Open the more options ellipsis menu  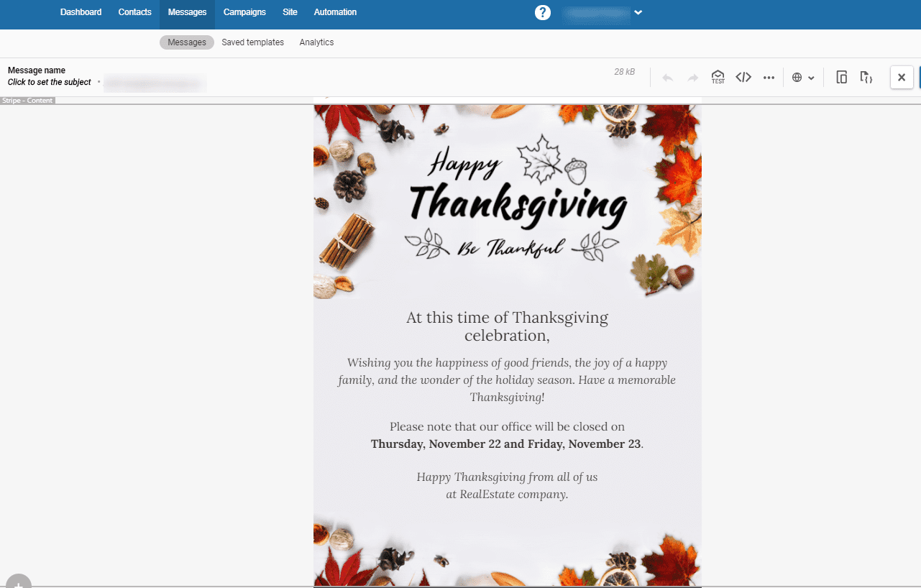(x=769, y=77)
